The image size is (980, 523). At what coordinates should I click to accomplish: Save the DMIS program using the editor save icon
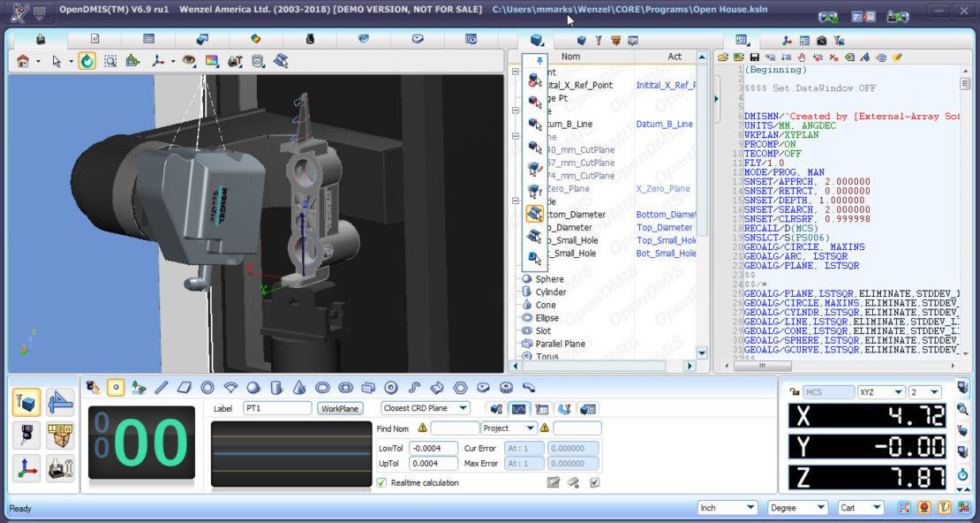point(753,57)
